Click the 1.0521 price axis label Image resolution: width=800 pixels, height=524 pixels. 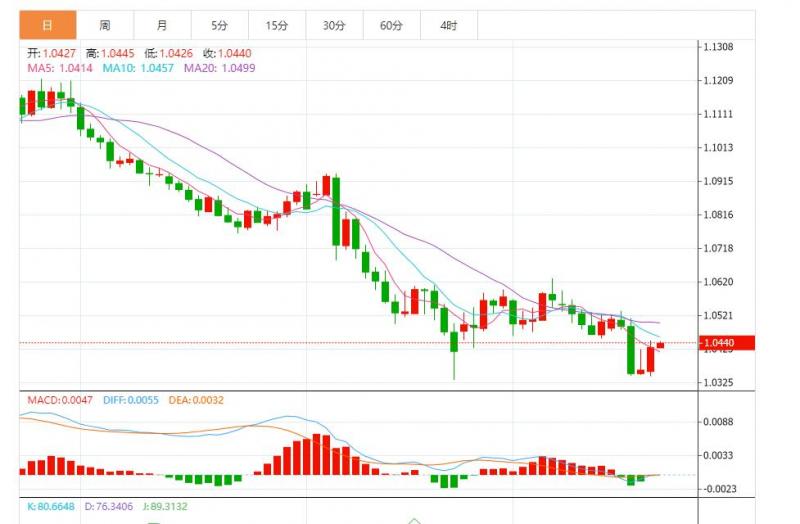pos(718,316)
